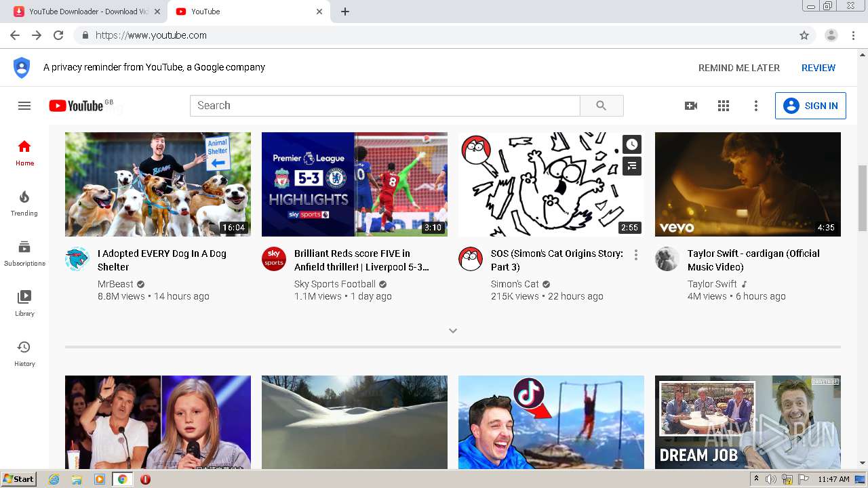Click the page scrollbar down arrow
The width and height of the screenshot is (868, 488).
[x=863, y=464]
